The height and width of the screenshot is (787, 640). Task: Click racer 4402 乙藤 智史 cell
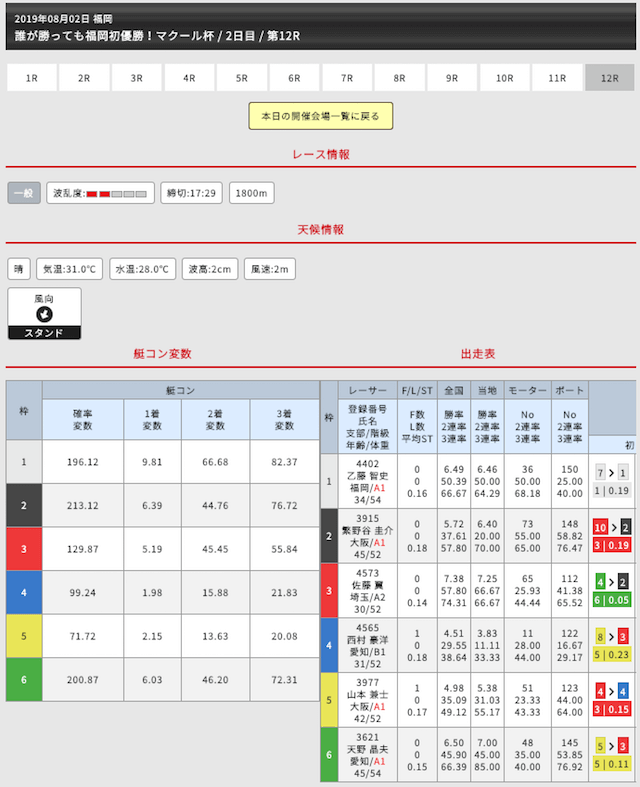tap(367, 482)
